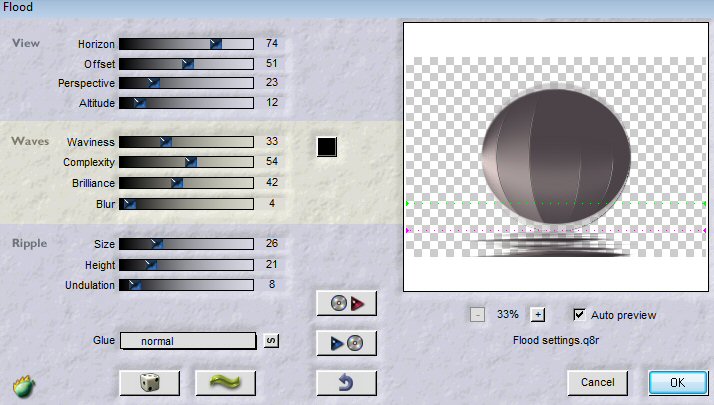Click the Brilliance value 42
The width and height of the screenshot is (714, 405).
(272, 182)
